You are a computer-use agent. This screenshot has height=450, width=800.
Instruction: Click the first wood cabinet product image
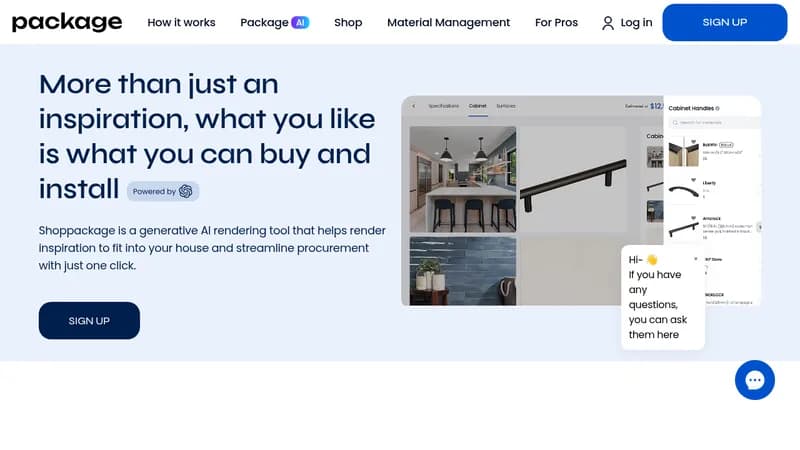pos(683,153)
